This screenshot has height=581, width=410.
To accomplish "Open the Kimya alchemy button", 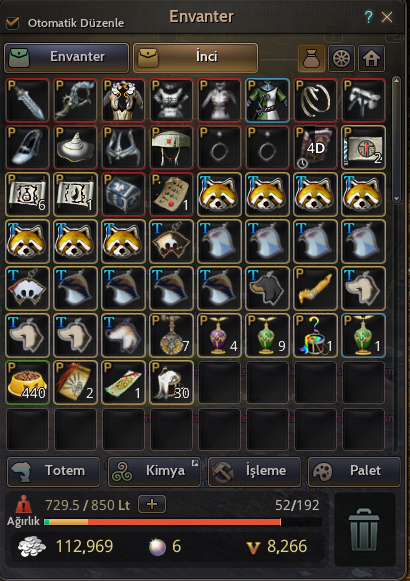I will [x=154, y=471].
